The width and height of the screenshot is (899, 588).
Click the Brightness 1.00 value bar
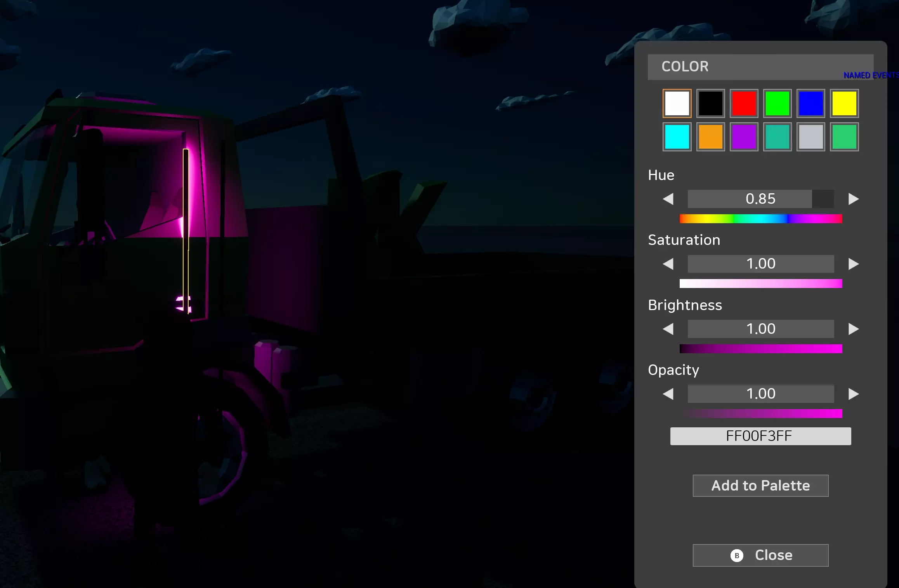pos(761,329)
